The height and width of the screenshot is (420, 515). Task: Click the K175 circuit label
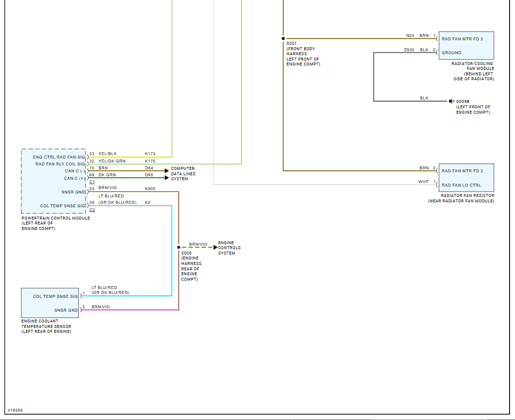(150, 161)
